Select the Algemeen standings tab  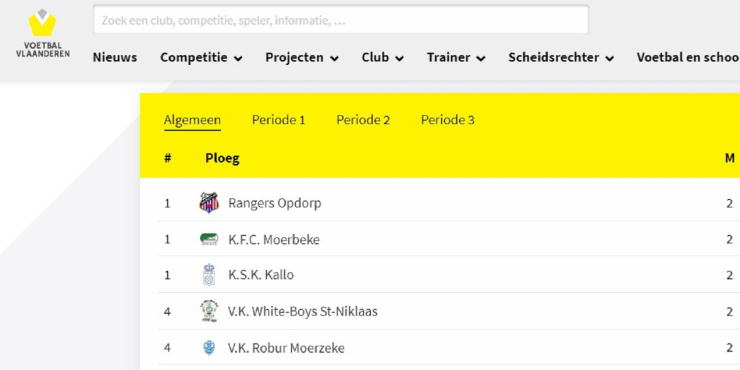192,120
